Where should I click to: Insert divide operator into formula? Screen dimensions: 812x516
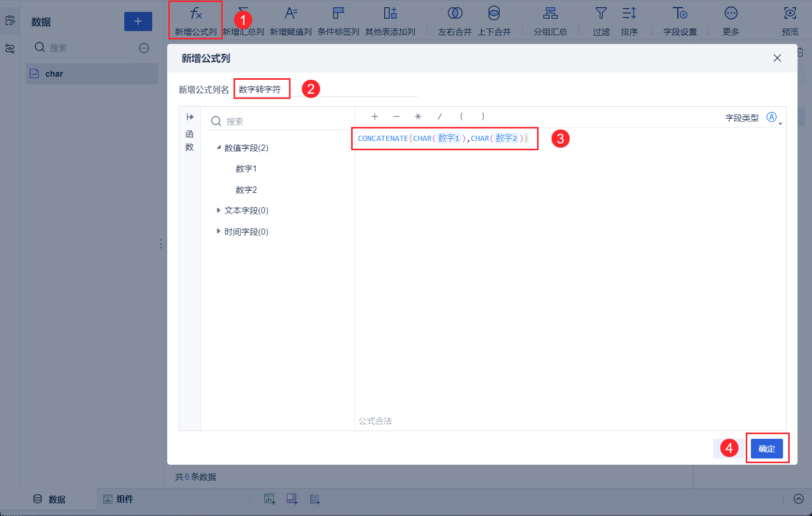[x=440, y=117]
